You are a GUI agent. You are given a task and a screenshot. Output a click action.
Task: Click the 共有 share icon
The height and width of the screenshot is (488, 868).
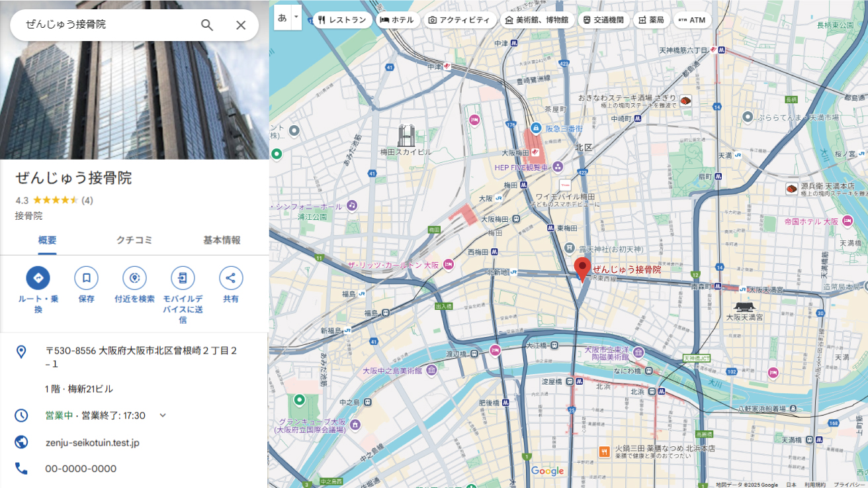click(x=231, y=278)
